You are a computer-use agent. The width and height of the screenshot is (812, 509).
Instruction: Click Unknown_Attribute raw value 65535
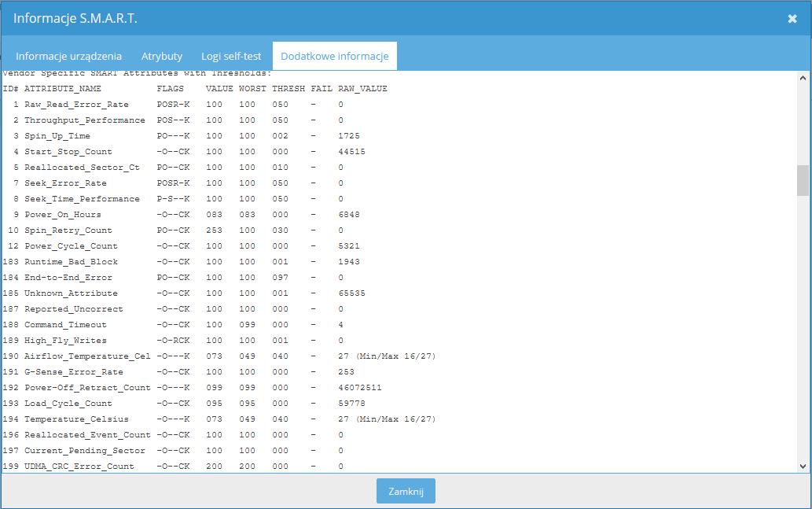351,293
